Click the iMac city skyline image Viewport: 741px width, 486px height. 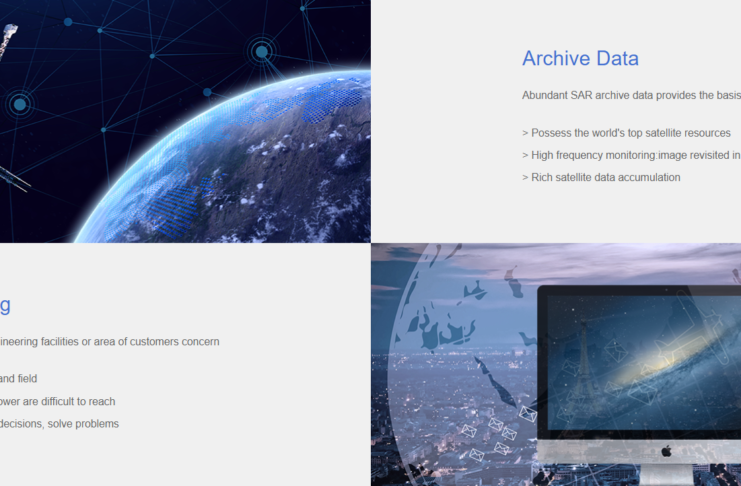pos(556,364)
